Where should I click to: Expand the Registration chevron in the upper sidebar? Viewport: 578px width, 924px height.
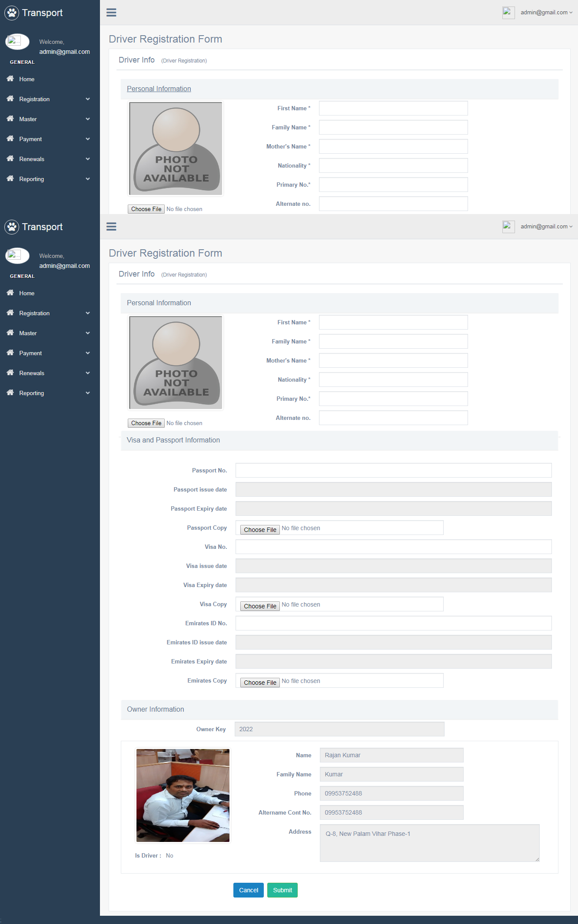pyautogui.click(x=88, y=99)
